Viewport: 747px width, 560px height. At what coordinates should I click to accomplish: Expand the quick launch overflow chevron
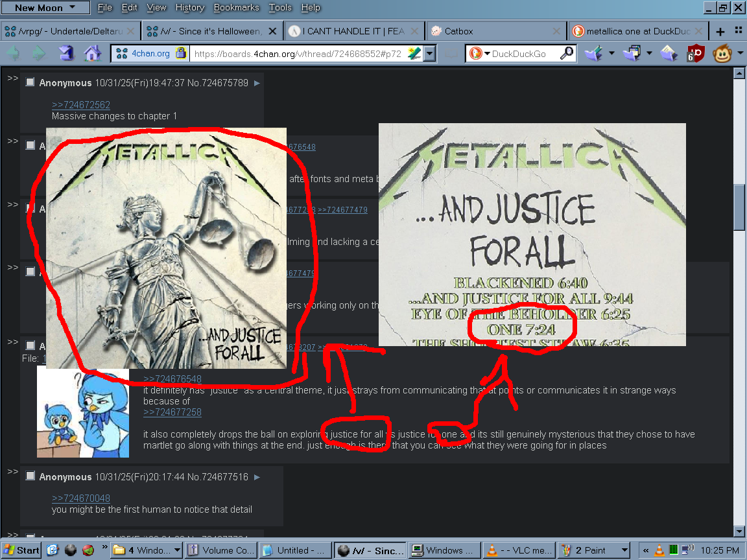pyautogui.click(x=105, y=548)
